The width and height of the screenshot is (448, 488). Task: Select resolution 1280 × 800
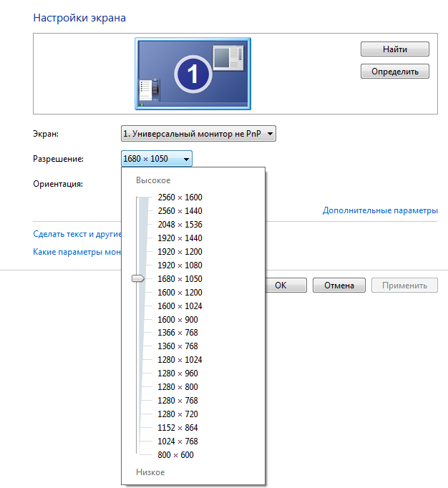point(177,387)
